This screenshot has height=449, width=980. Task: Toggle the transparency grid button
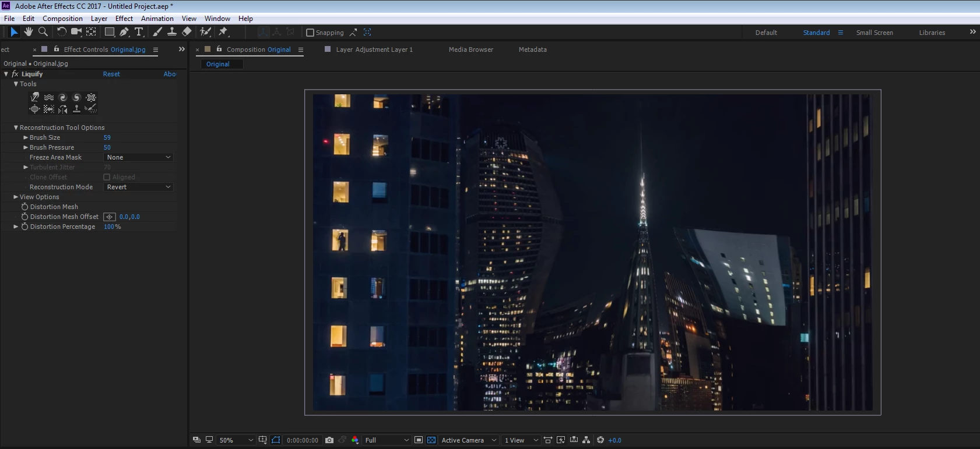pos(431,440)
